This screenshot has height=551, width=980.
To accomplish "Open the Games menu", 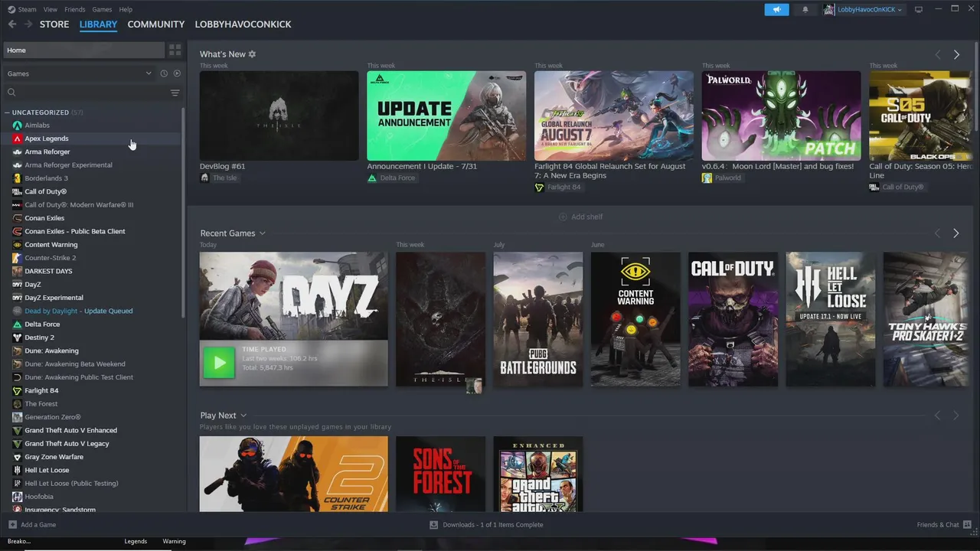I will click(102, 9).
